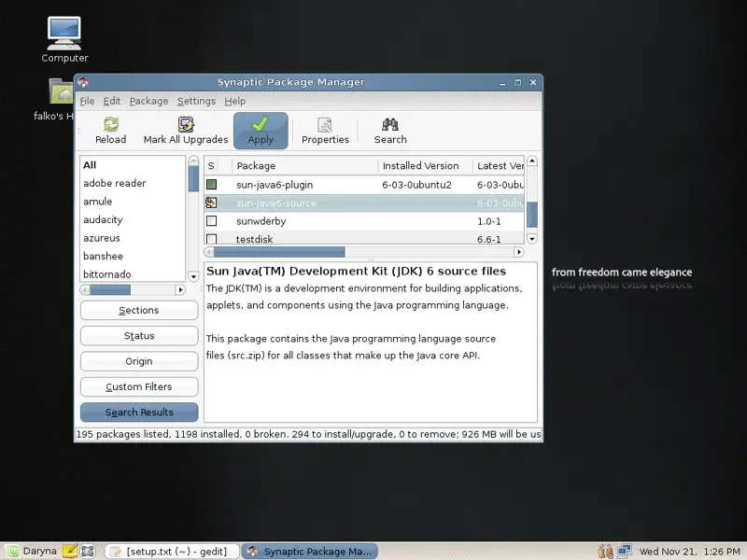Viewport: 747px width, 560px height.
Task: Click the package list's scroll-down arrow
Action: [532, 239]
